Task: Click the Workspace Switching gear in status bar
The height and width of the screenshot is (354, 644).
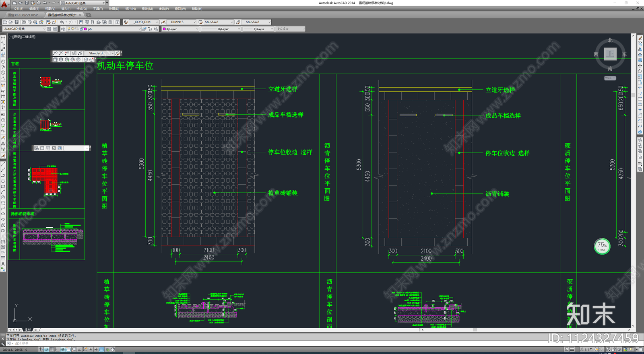Action: coord(608,350)
